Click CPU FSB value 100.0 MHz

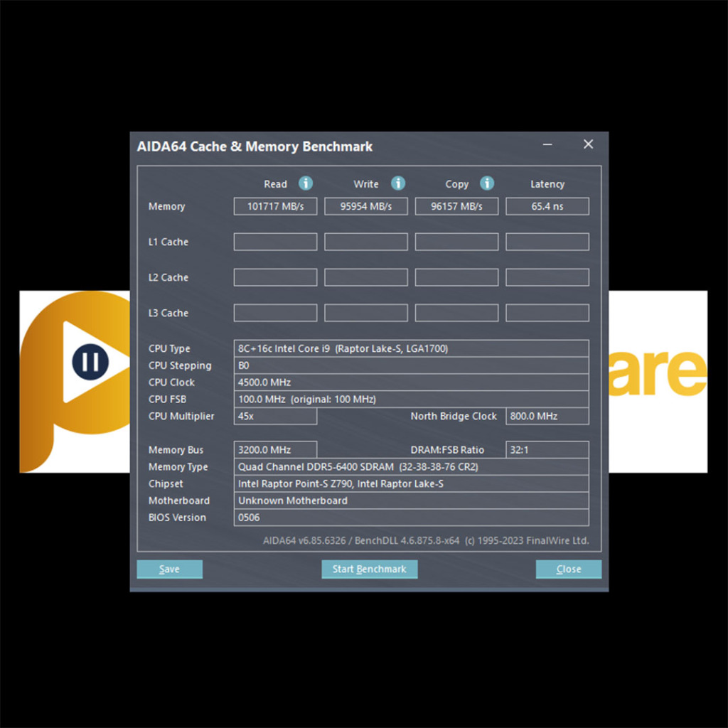[412, 400]
